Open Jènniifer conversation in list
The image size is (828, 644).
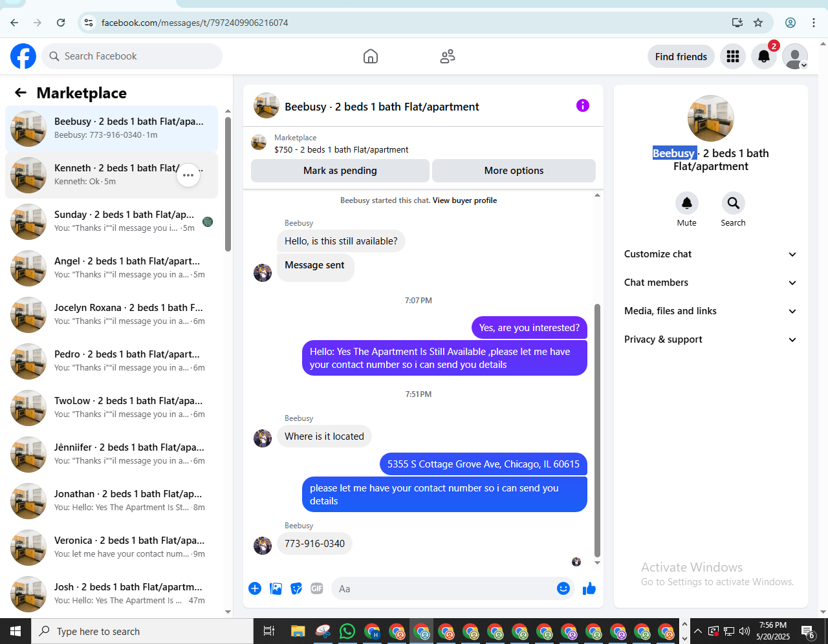(111, 455)
